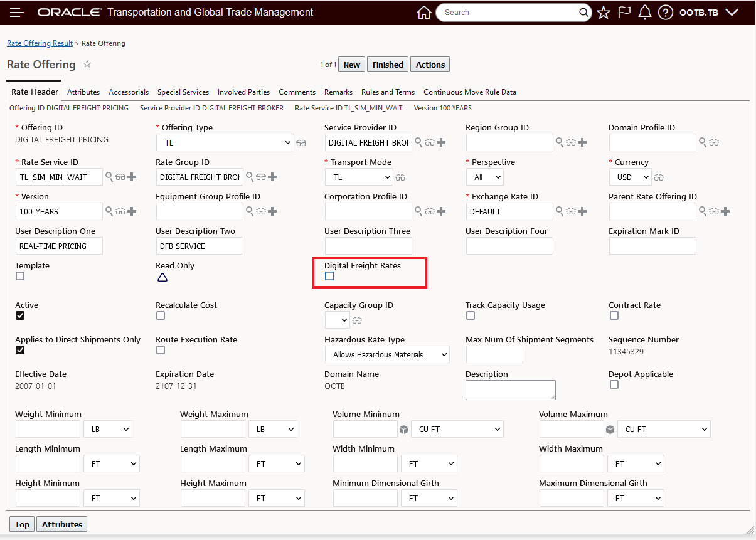Go to the Home icon
756x540 pixels.
pyautogui.click(x=424, y=13)
